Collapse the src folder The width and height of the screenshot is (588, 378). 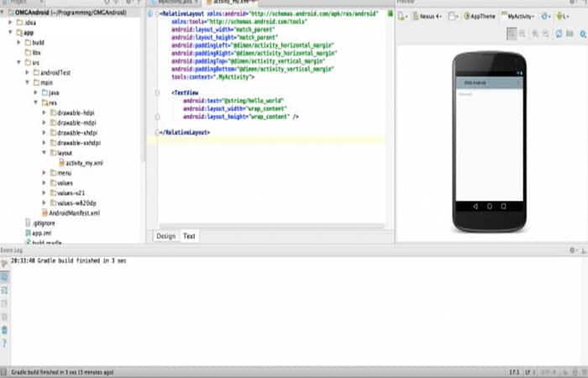click(18, 62)
